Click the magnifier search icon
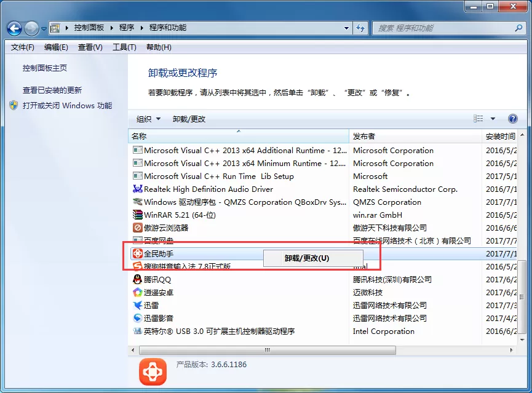This screenshot has height=393, width=532. pos(518,28)
